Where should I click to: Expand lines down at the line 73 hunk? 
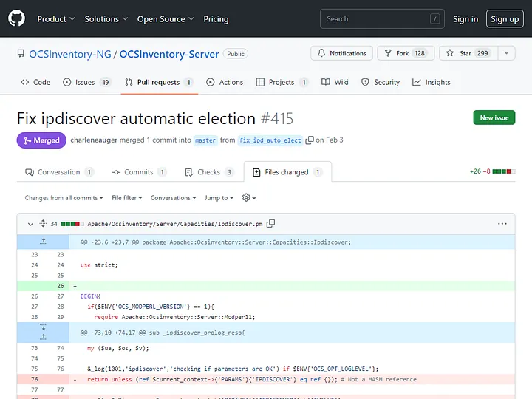[44, 328]
